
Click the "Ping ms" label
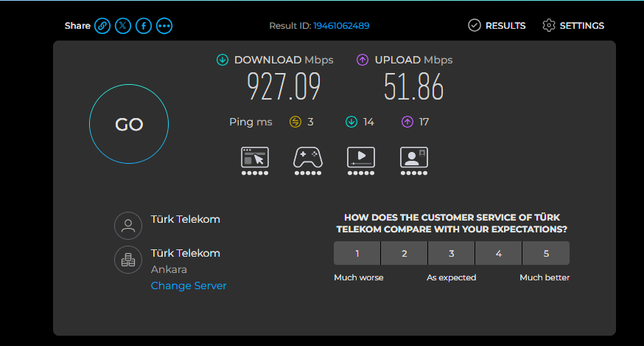coord(251,122)
